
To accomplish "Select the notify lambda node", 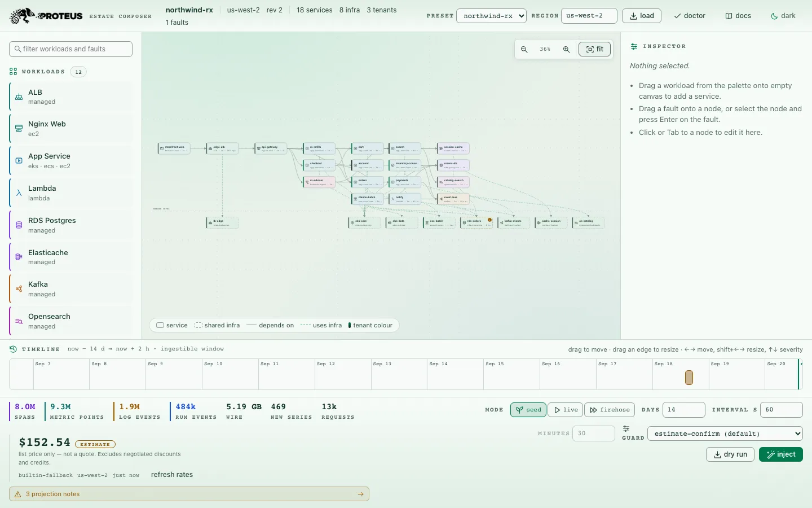I will 405,199.
